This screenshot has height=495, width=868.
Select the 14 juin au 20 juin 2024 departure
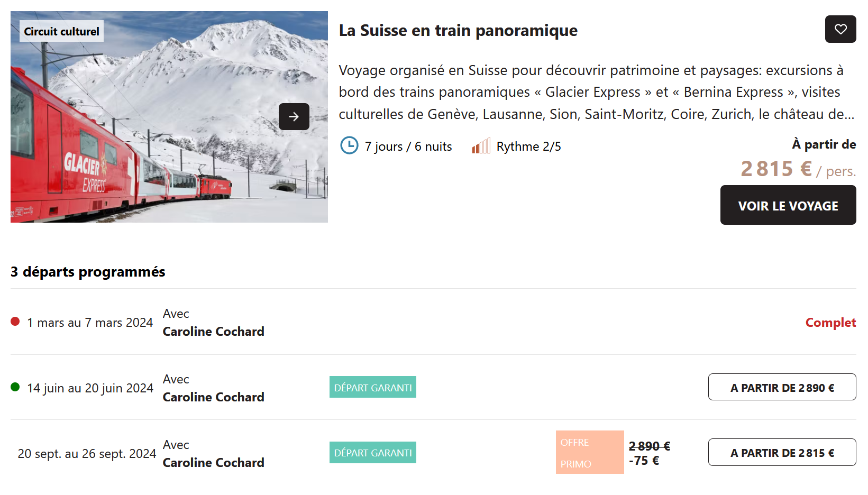(x=90, y=388)
